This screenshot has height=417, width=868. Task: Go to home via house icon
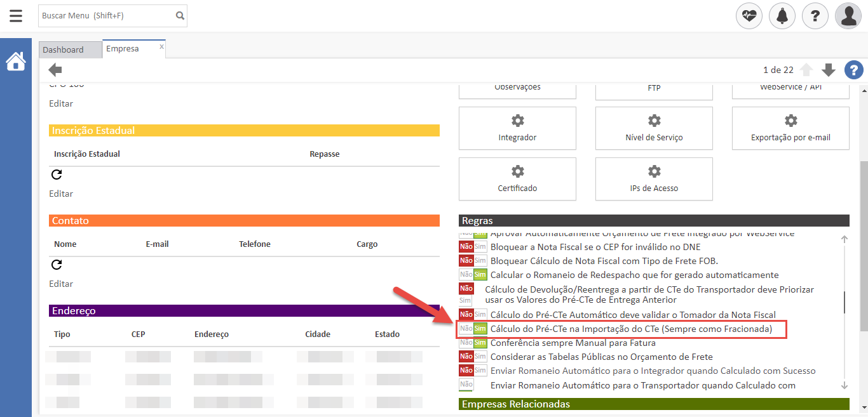click(16, 62)
